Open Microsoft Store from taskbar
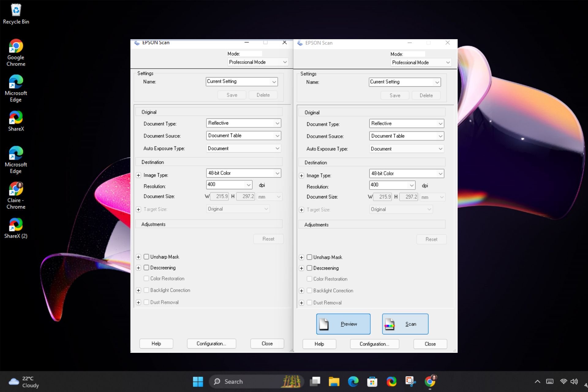 coord(372,382)
